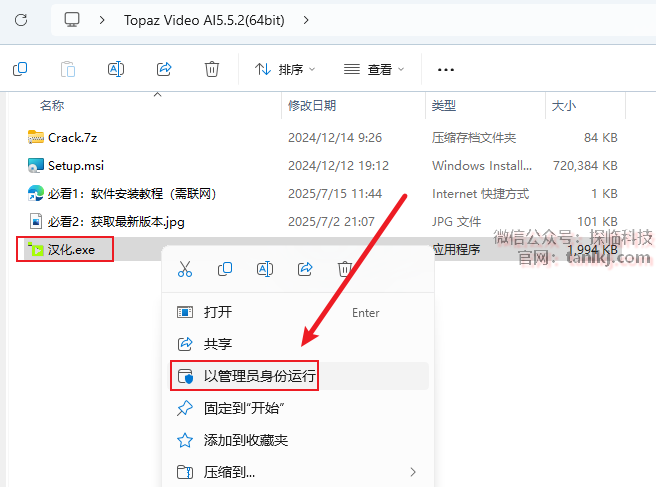Click the Delete trash icon in toolbar

click(x=212, y=69)
